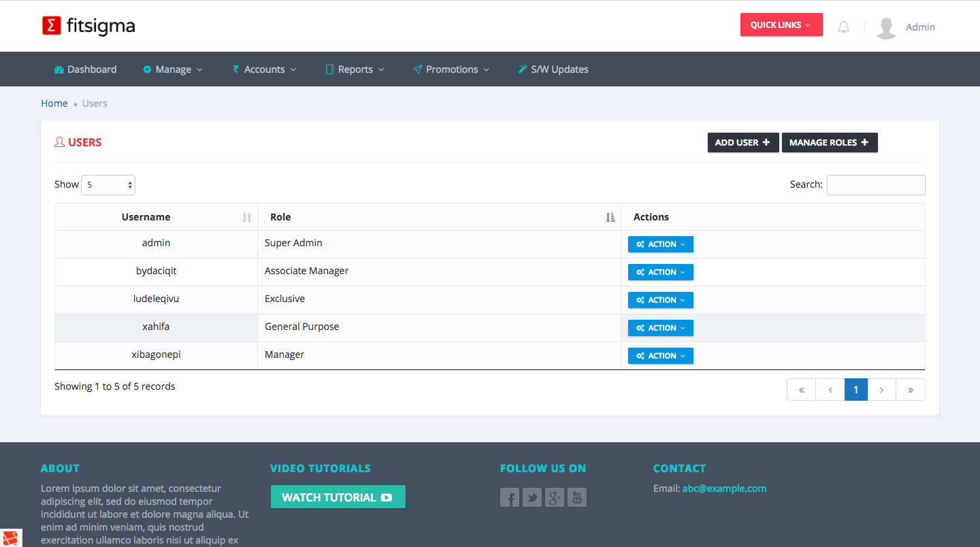Open the Facebook social icon
Screen dimensions: 980x547
510,497
